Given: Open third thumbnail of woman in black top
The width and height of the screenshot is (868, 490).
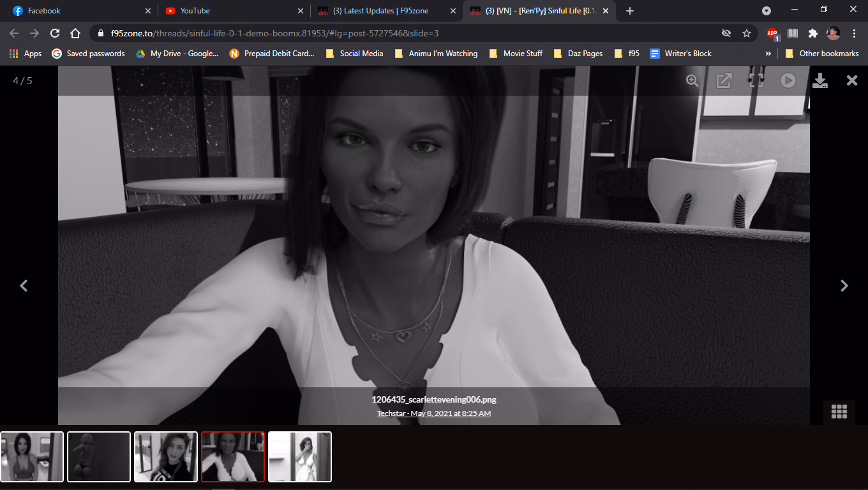Looking at the screenshot, I should (166, 457).
